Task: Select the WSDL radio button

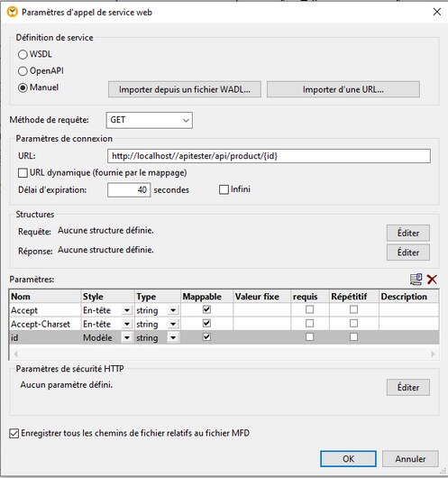Action: coord(23,55)
